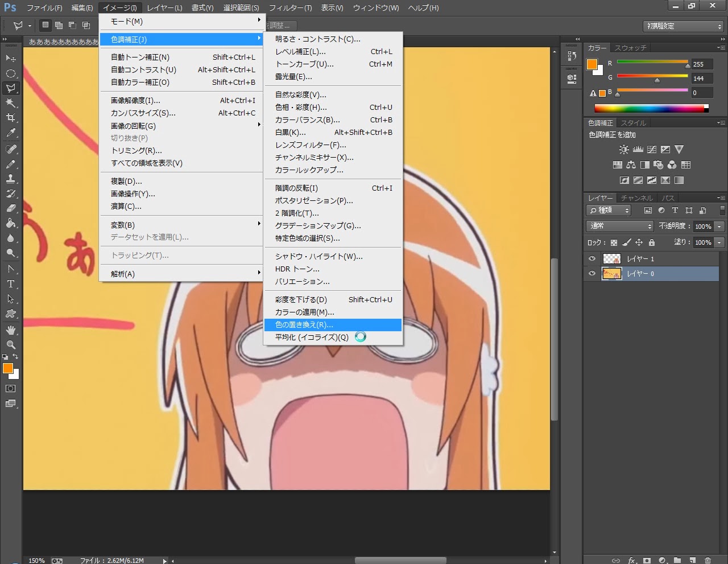
Task: Select the Blur tool
Action: click(11, 238)
